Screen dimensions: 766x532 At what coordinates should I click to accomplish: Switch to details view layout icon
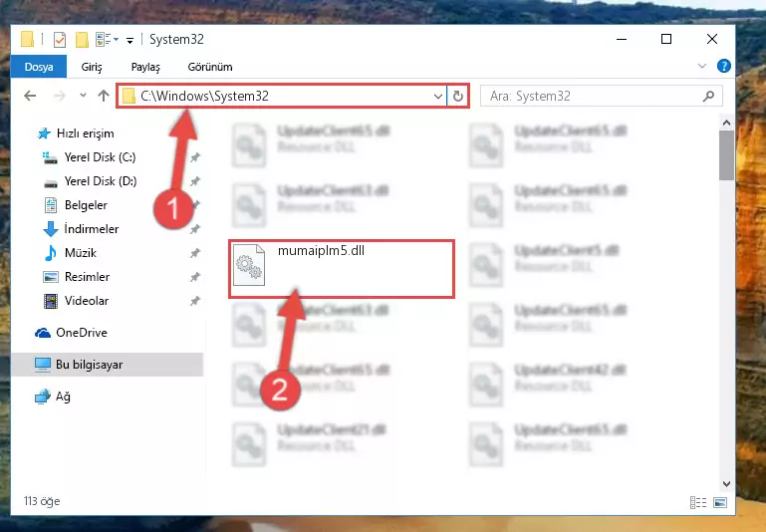(x=698, y=502)
